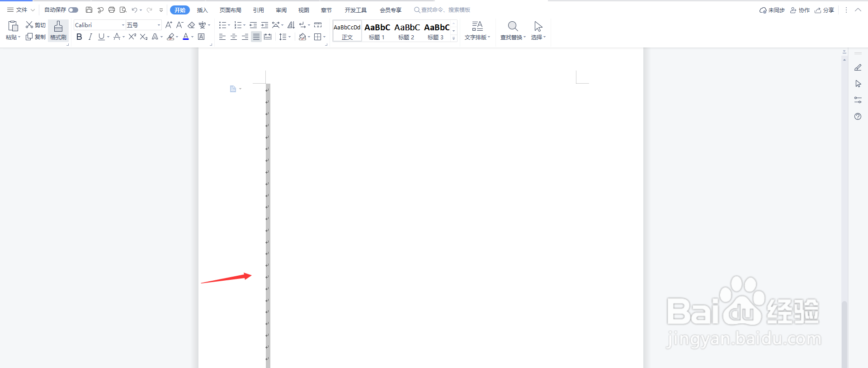Open the 文件 menu
The image size is (868, 368).
(x=21, y=10)
